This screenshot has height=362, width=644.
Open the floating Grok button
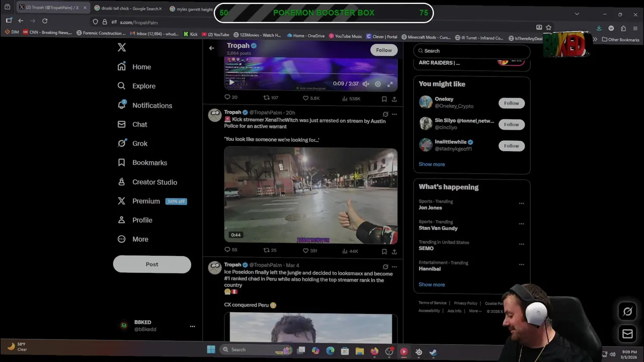tap(627, 311)
